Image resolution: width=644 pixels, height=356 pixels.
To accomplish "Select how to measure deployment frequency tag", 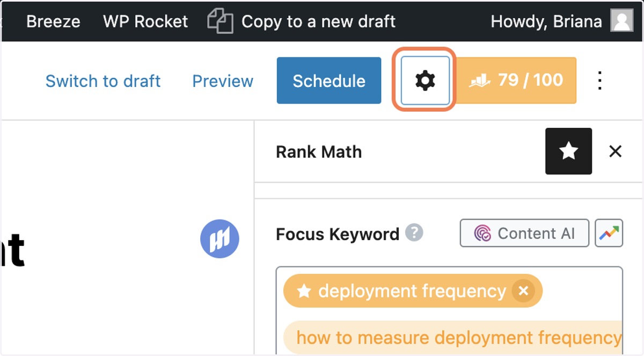I will pyautogui.click(x=453, y=338).
